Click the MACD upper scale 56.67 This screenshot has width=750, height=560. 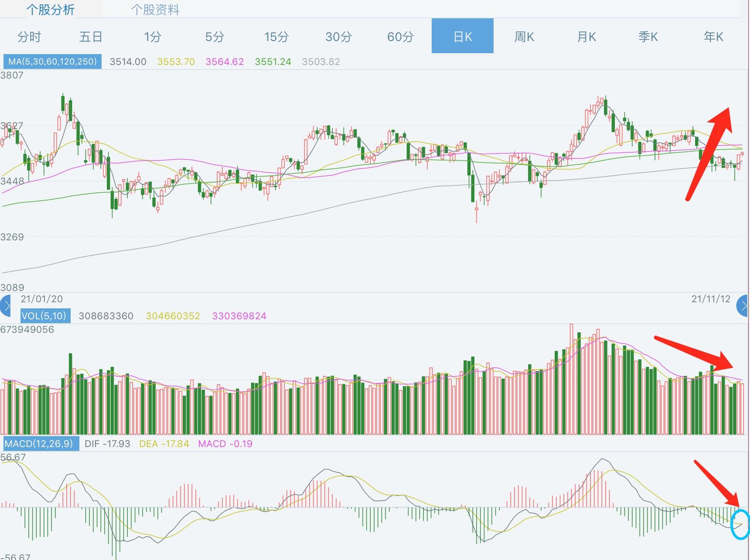click(x=13, y=457)
